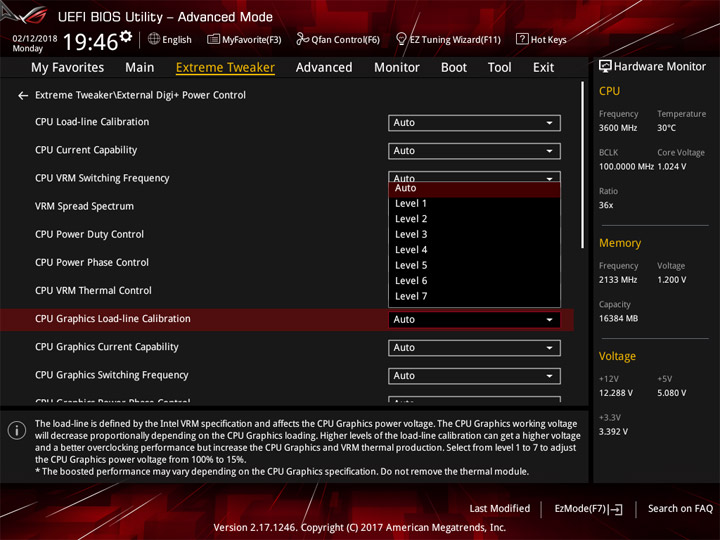Pick Level 6 option
This screenshot has width=720, height=540.
pyautogui.click(x=474, y=281)
